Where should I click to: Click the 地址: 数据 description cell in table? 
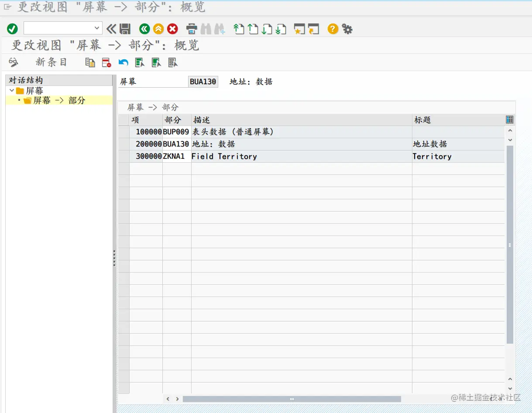point(302,144)
